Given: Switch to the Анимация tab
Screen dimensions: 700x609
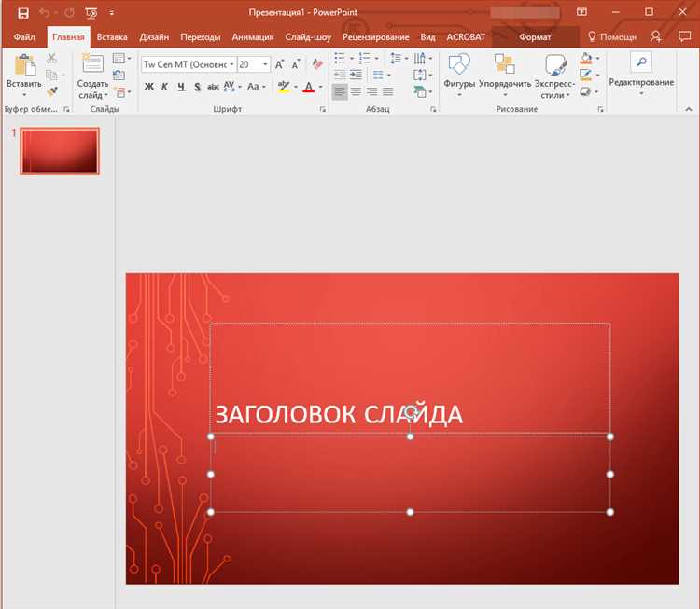Looking at the screenshot, I should click(x=253, y=37).
